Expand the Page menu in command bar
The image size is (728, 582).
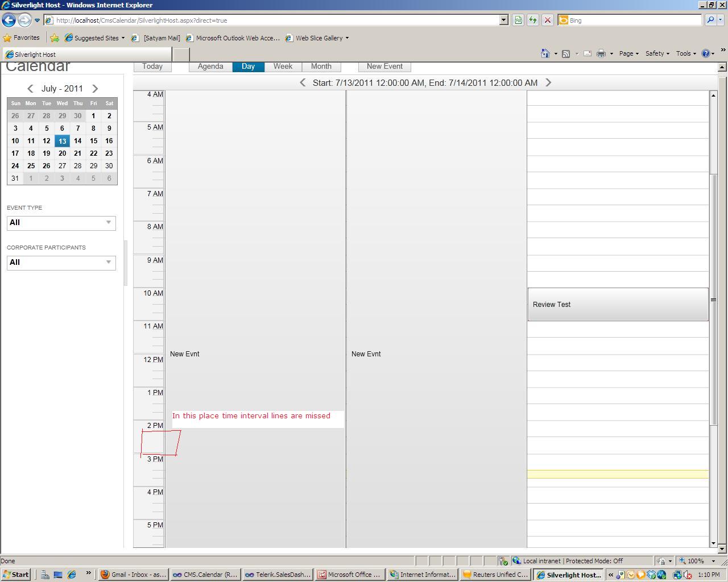(x=628, y=53)
